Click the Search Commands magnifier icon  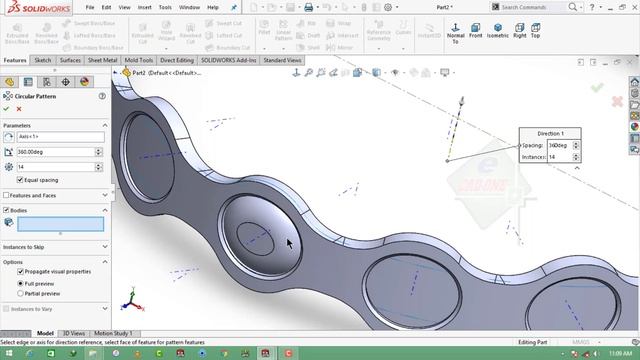coord(573,7)
